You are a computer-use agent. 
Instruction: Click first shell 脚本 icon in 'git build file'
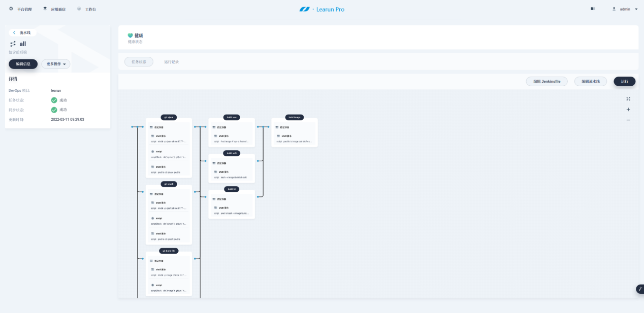click(x=152, y=269)
